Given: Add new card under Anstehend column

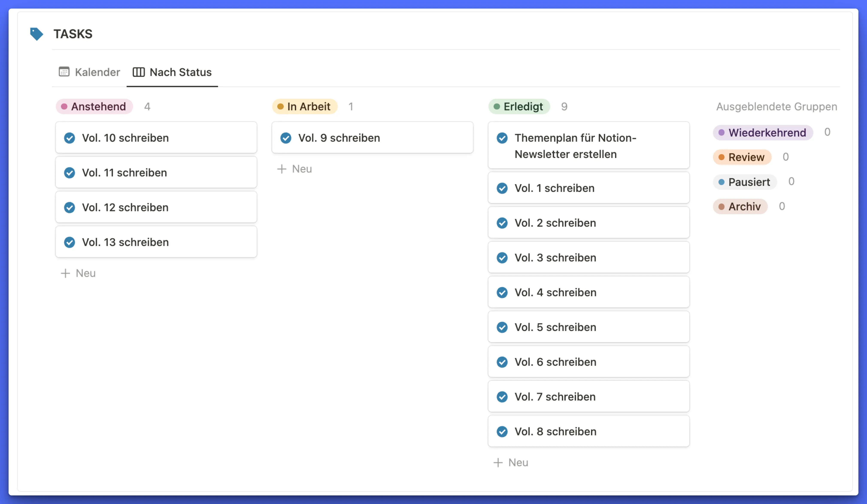Looking at the screenshot, I should (x=79, y=273).
